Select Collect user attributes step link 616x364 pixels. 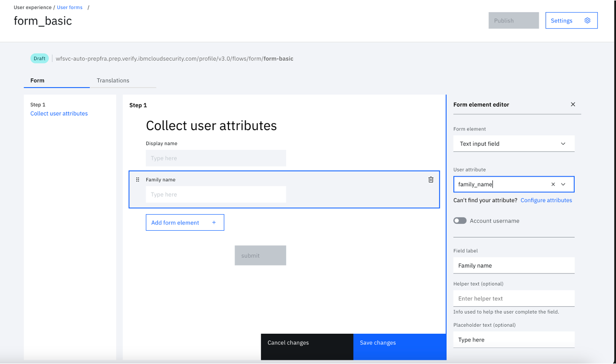59,114
